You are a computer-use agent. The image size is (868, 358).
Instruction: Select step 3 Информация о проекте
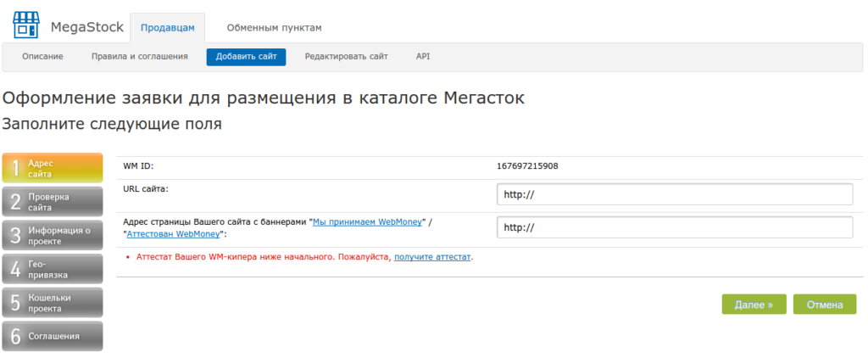[x=53, y=236]
